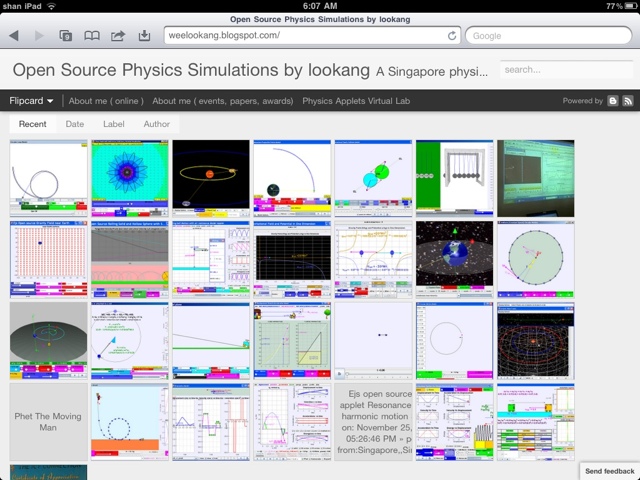Open the card with two yellow curve graphs

tap(373, 260)
